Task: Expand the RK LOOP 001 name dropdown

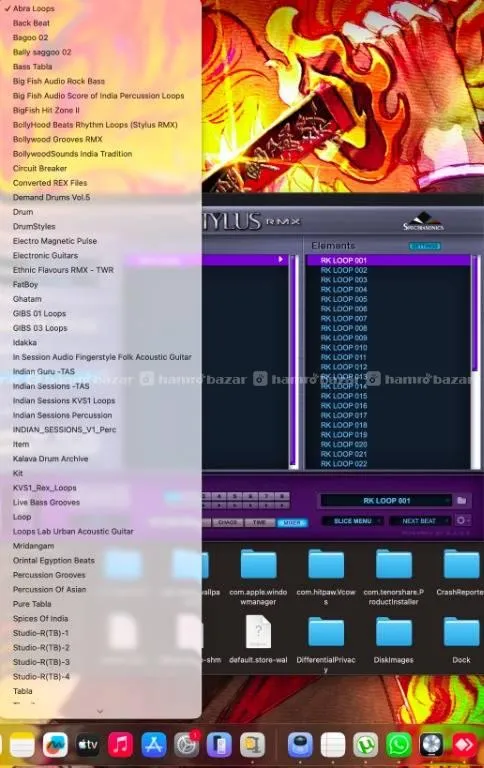Action: (386, 501)
